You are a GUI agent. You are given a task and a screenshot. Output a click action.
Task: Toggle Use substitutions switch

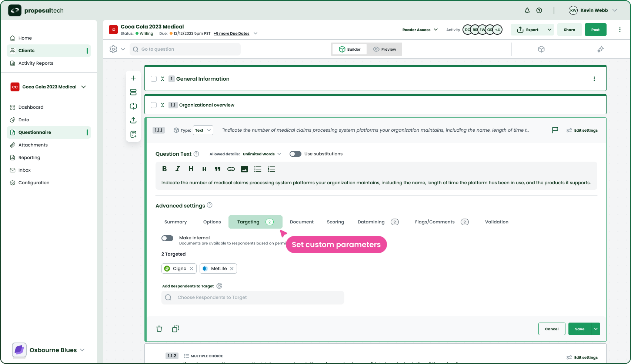click(296, 154)
